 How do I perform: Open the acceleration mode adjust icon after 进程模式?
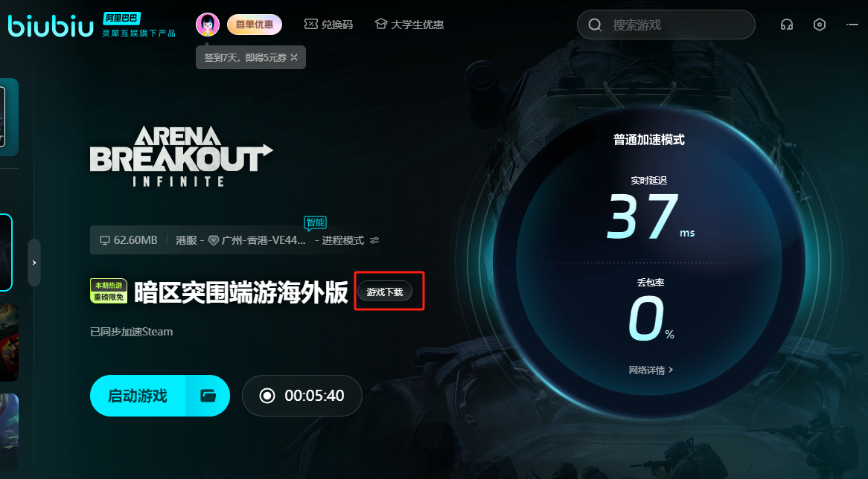click(374, 240)
